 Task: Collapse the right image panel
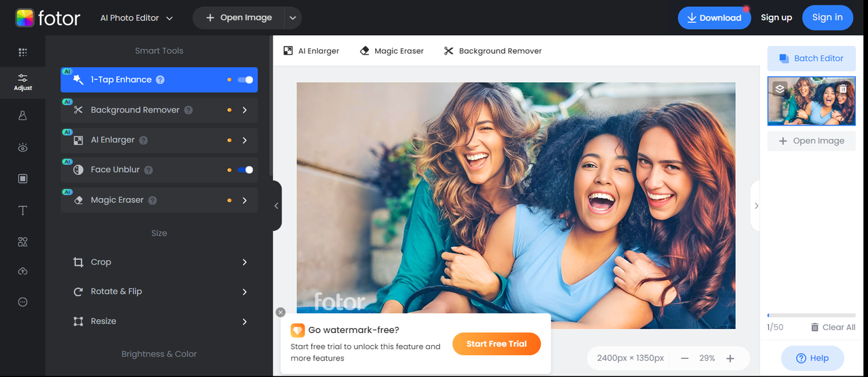(756, 205)
